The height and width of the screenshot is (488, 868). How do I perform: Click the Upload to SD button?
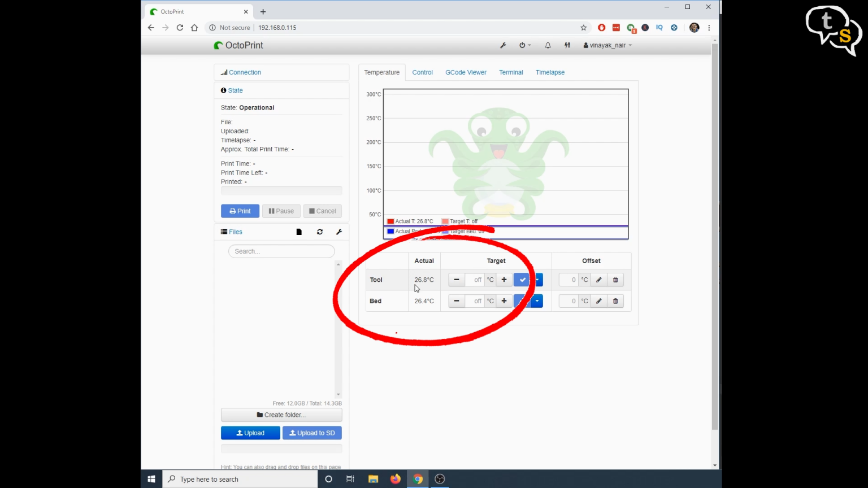point(312,433)
